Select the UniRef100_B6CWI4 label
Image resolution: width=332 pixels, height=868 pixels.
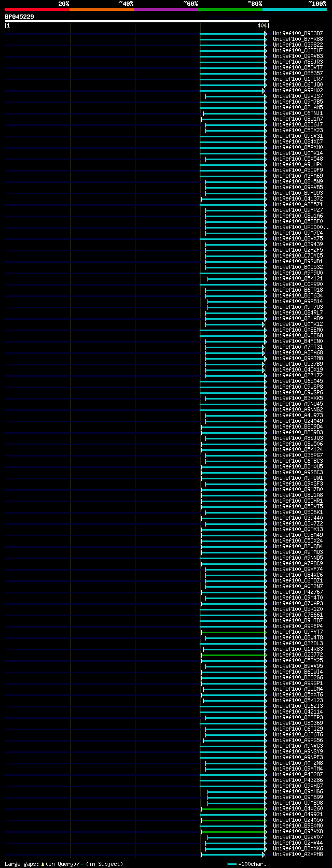click(x=298, y=672)
